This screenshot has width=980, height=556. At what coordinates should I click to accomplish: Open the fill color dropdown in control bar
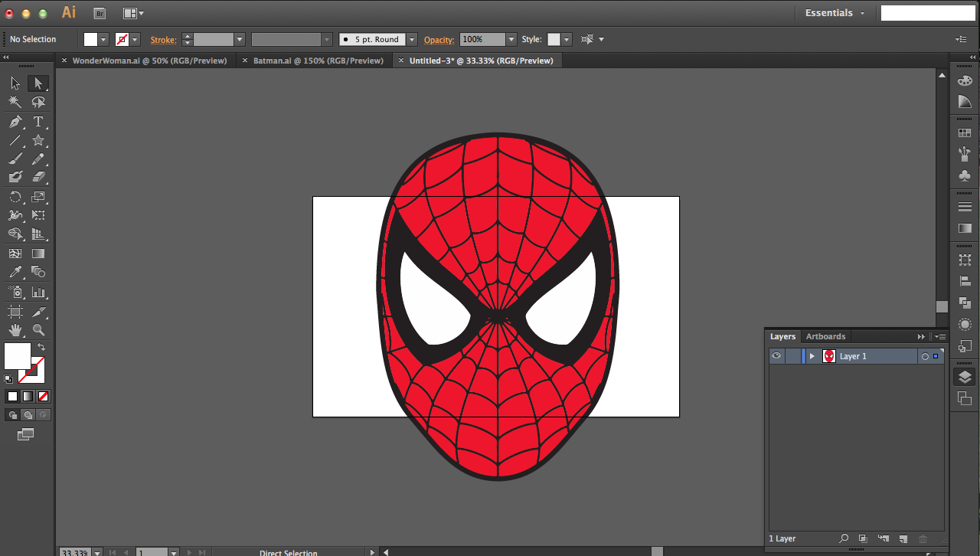coord(104,39)
